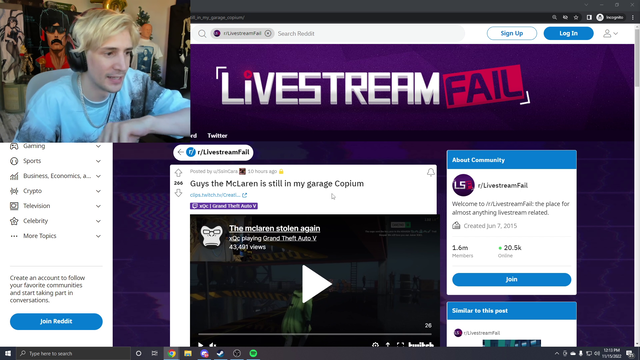This screenshot has width=640, height=360.
Task: Bookmark this page with star icon
Action: click(576, 18)
